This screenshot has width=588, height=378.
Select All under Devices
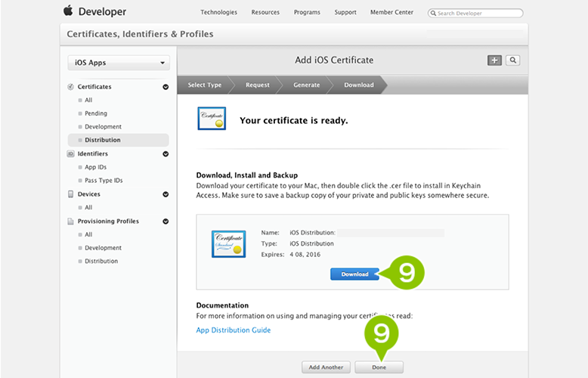click(x=88, y=207)
